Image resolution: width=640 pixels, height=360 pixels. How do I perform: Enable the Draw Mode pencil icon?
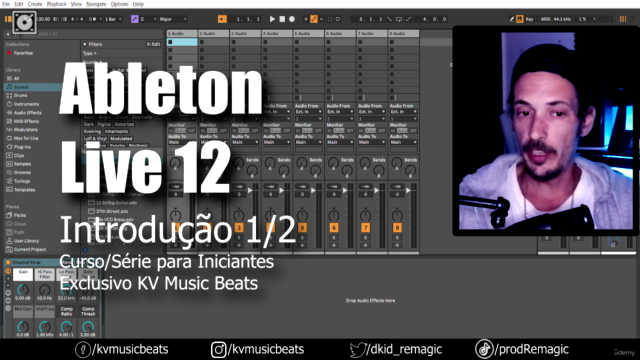point(512,19)
